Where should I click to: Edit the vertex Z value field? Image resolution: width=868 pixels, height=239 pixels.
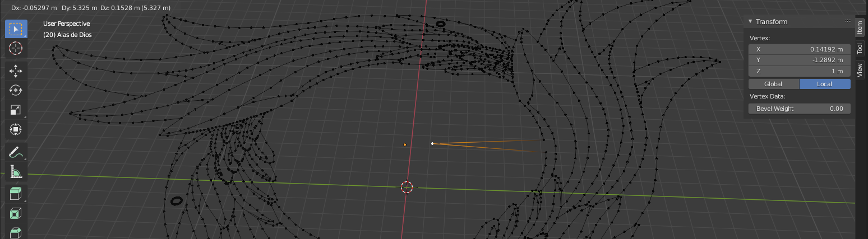coord(800,71)
